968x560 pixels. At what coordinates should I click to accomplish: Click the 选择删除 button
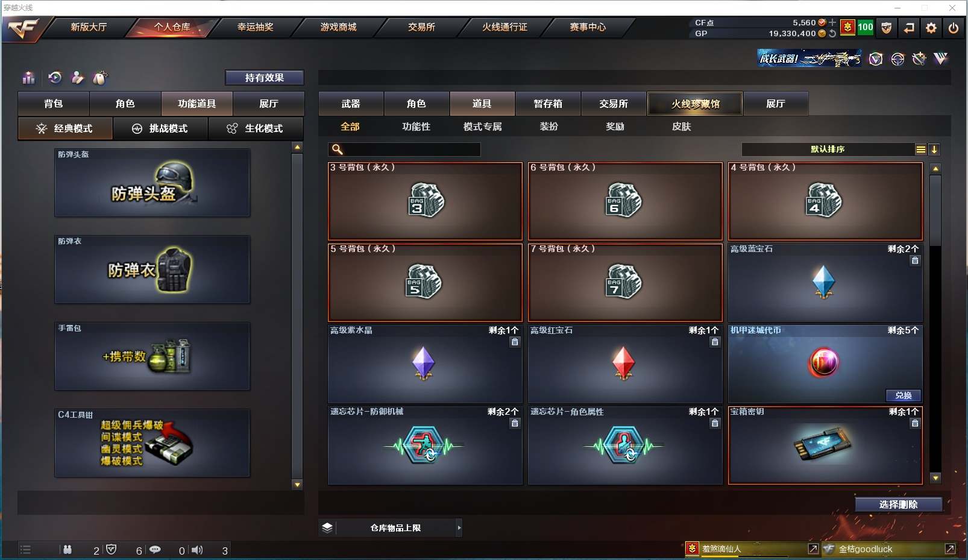click(x=898, y=505)
